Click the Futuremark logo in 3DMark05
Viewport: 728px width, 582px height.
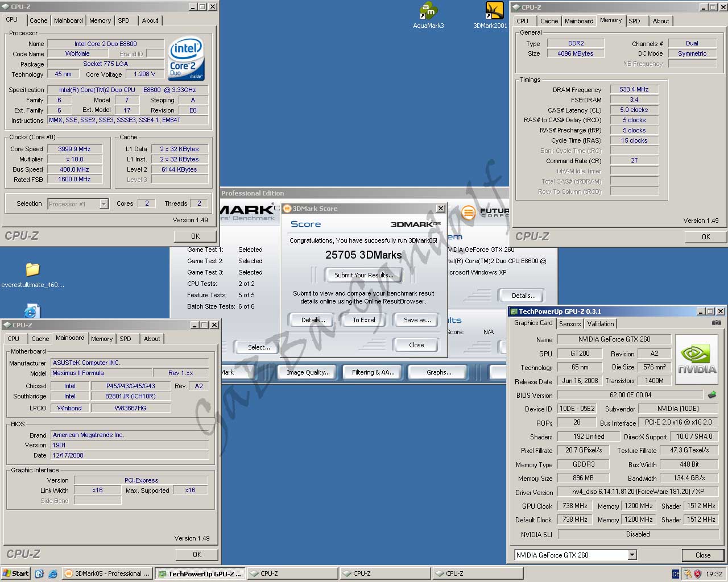[485, 213]
